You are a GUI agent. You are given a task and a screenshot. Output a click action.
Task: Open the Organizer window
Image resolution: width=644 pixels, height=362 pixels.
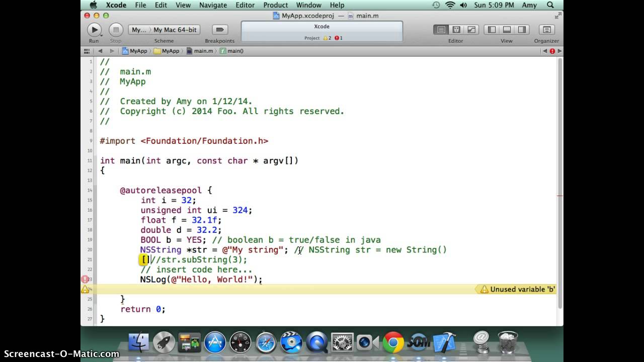546,30
